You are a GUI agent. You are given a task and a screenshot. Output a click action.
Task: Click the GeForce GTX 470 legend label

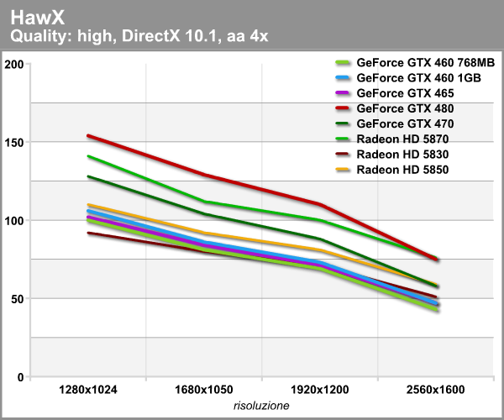tap(405, 123)
